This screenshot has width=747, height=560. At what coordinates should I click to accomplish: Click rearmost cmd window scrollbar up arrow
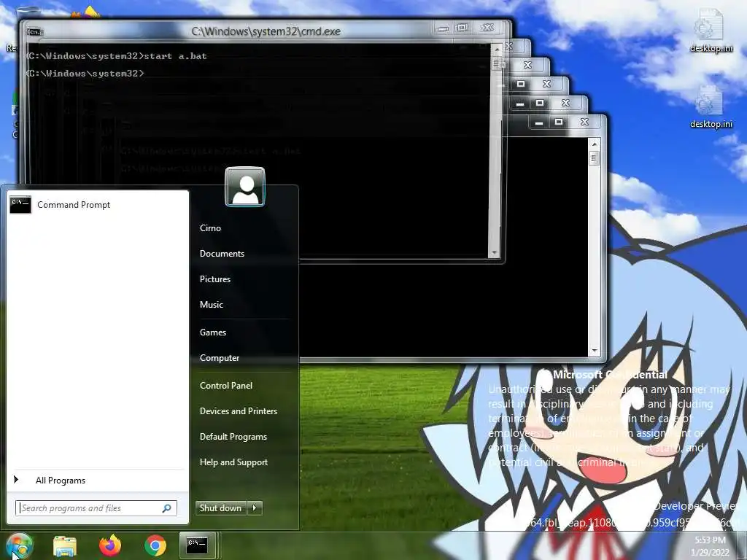[594, 144]
